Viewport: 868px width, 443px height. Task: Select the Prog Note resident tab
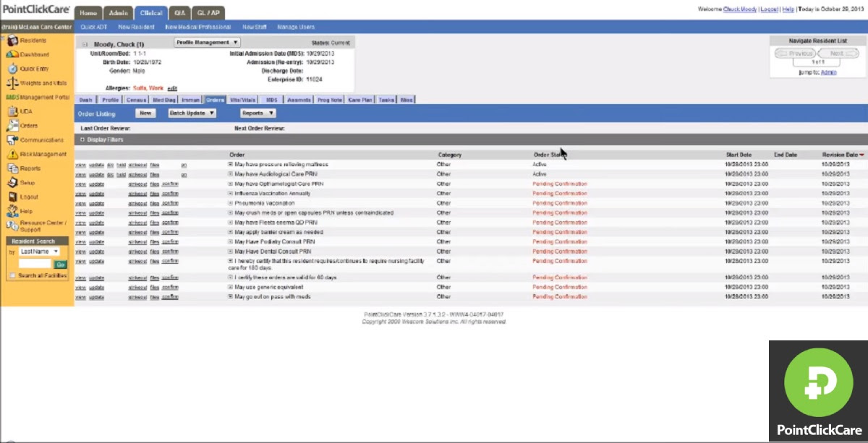[330, 100]
